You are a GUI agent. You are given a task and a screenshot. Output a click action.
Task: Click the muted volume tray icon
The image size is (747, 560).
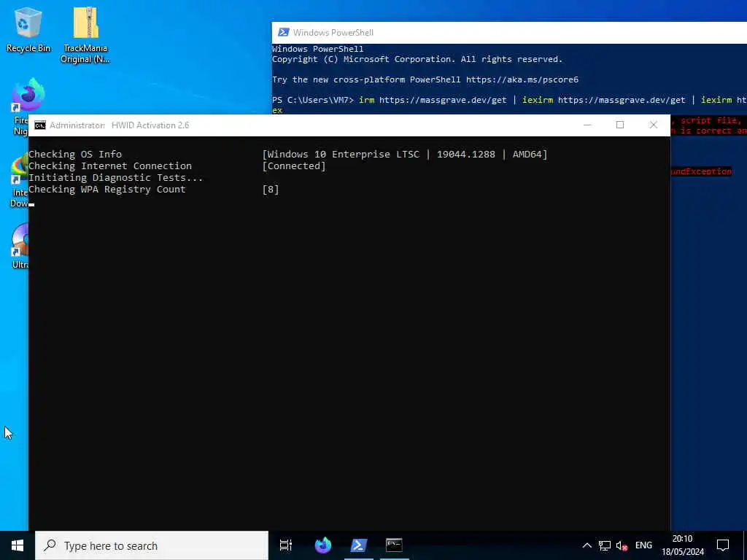[x=622, y=545]
